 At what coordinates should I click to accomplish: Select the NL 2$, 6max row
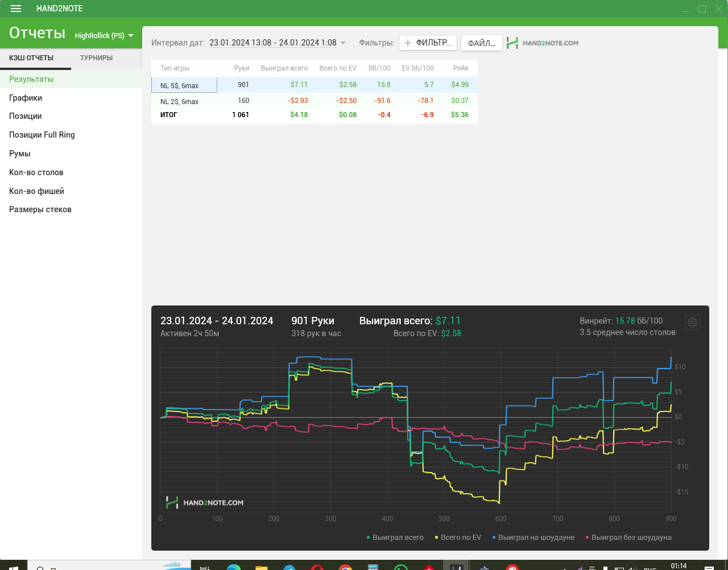(315, 101)
